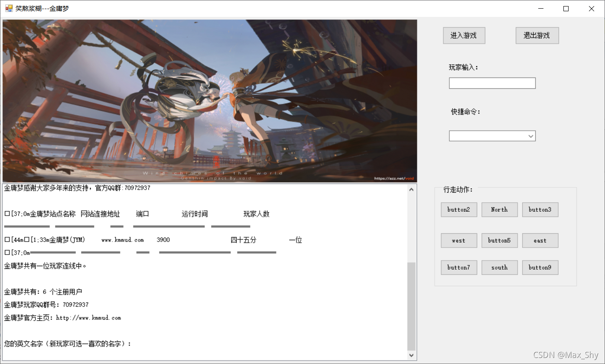
Task: Click the button2 movement button
Action: (x=459, y=209)
